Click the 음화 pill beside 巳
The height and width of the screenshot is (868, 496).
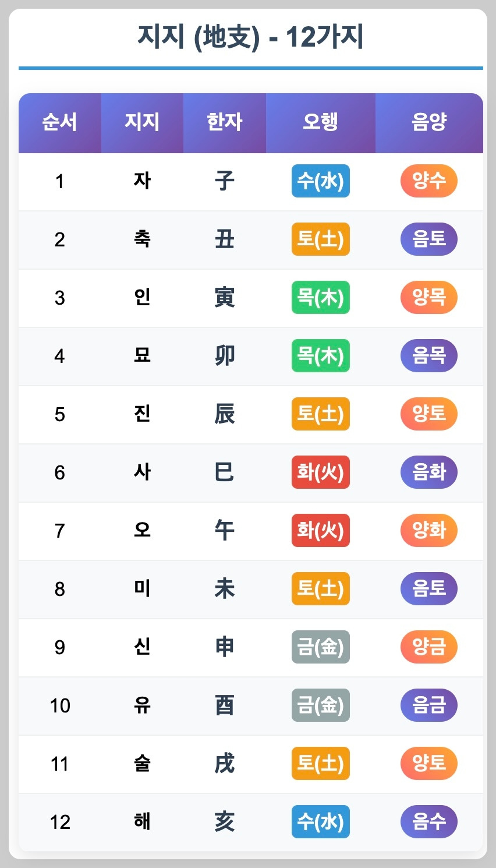(429, 472)
